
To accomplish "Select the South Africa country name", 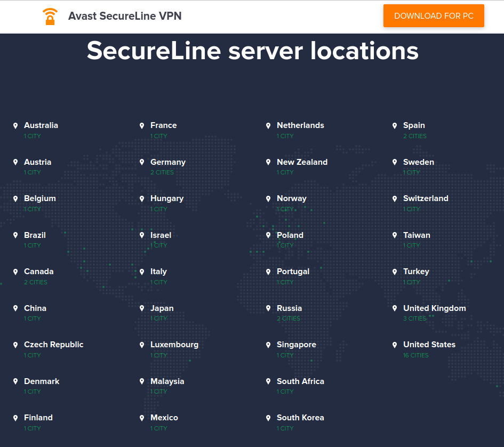I will 300,381.
